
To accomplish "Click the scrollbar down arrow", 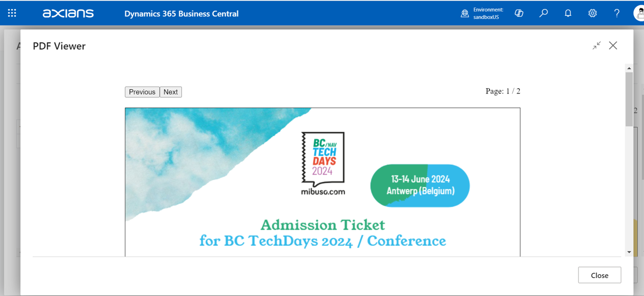I will (629, 252).
